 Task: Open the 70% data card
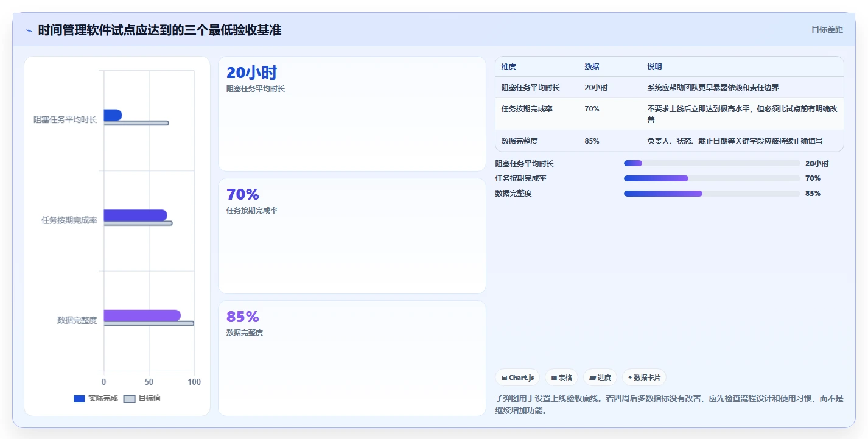click(x=352, y=236)
